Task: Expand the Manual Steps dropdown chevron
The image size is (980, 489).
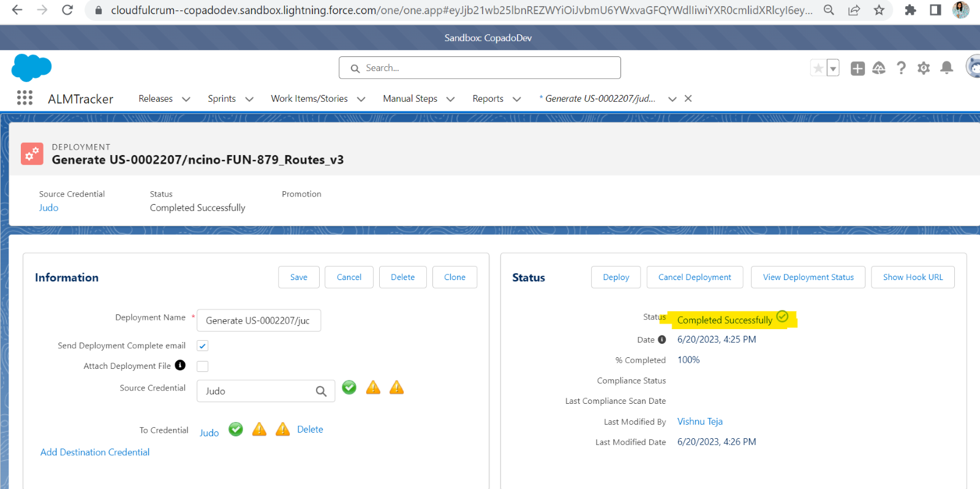Action: 451,99
